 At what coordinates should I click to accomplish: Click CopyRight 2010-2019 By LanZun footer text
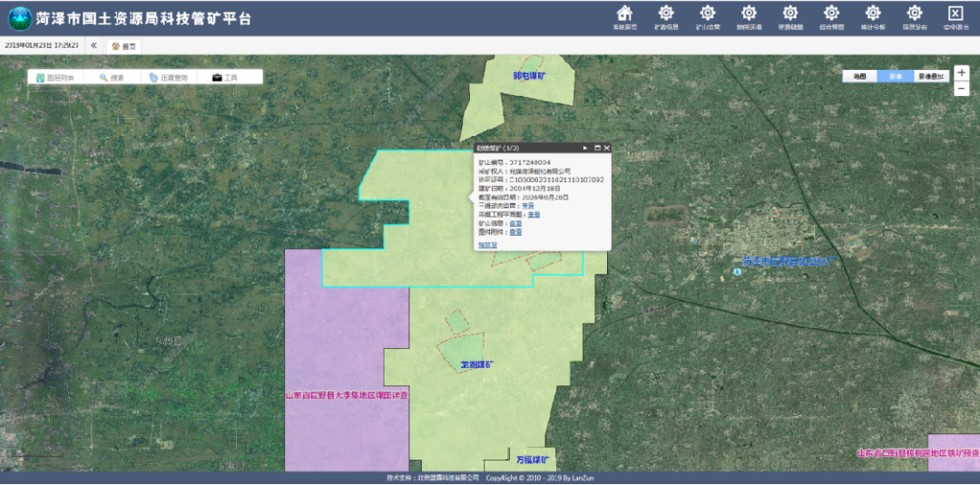(540, 478)
